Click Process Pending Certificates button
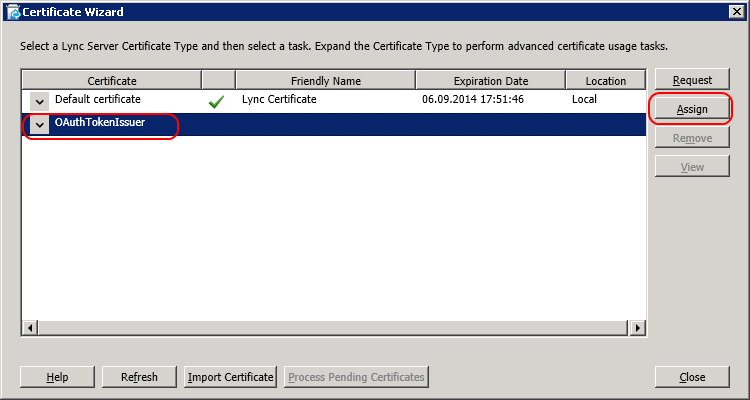Image resolution: width=750 pixels, height=400 pixels. coord(356,377)
